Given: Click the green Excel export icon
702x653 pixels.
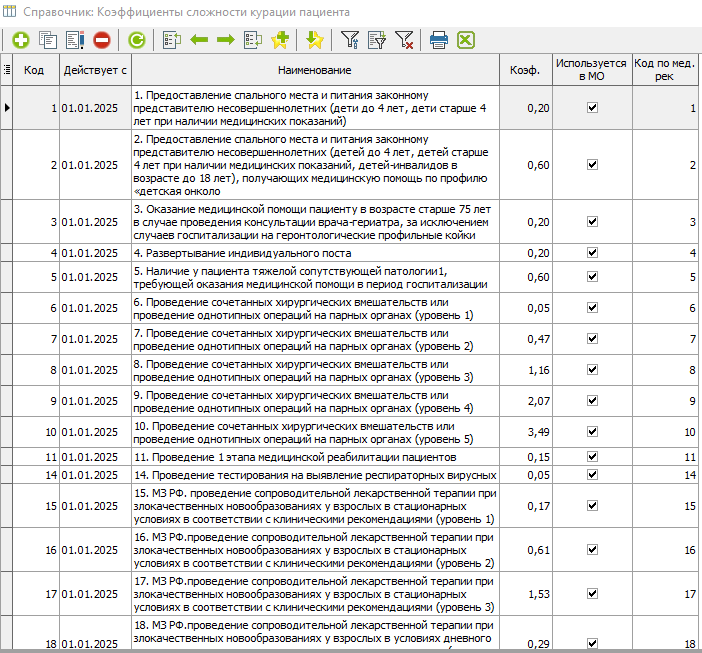Looking at the screenshot, I should pos(465,40).
